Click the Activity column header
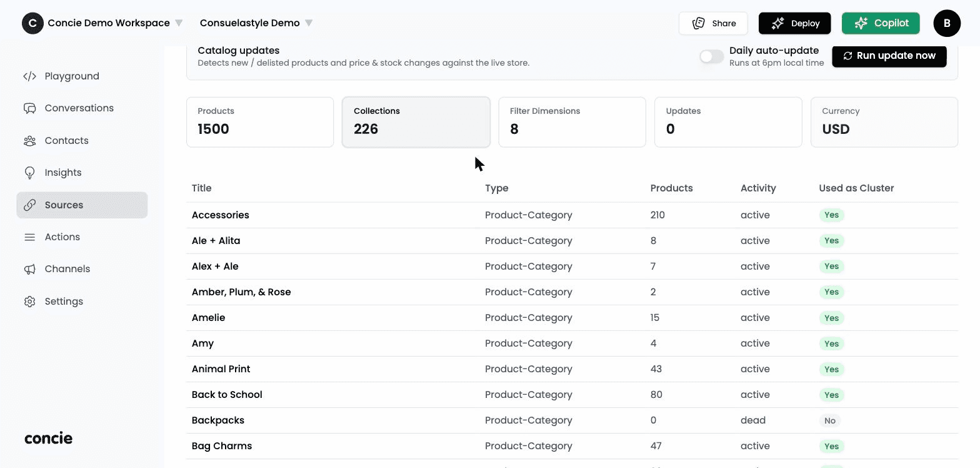Image resolution: width=980 pixels, height=468 pixels. point(758,188)
